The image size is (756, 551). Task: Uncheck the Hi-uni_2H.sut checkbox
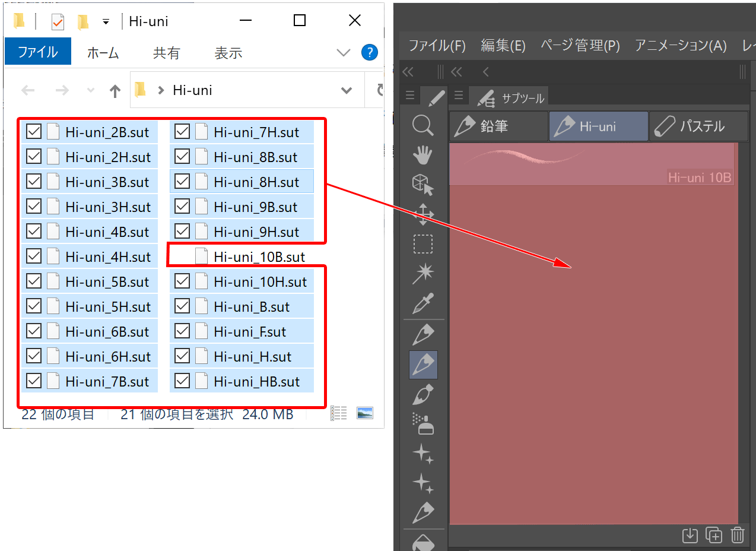point(34,157)
